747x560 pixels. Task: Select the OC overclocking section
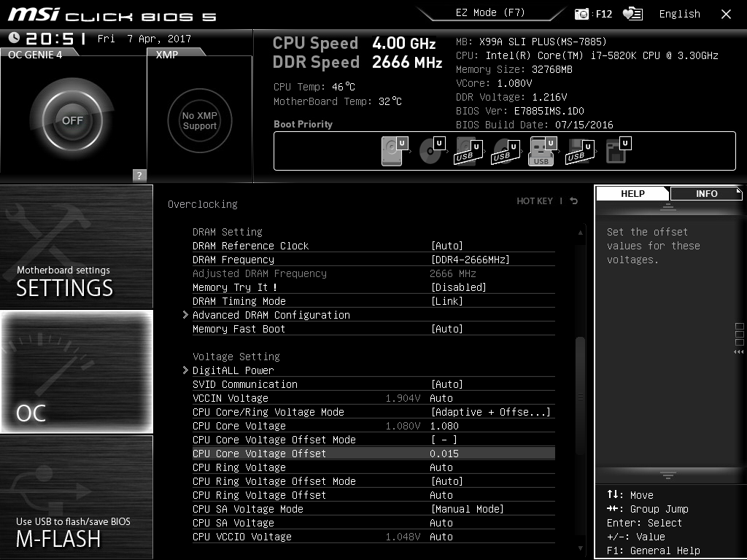tap(76, 371)
